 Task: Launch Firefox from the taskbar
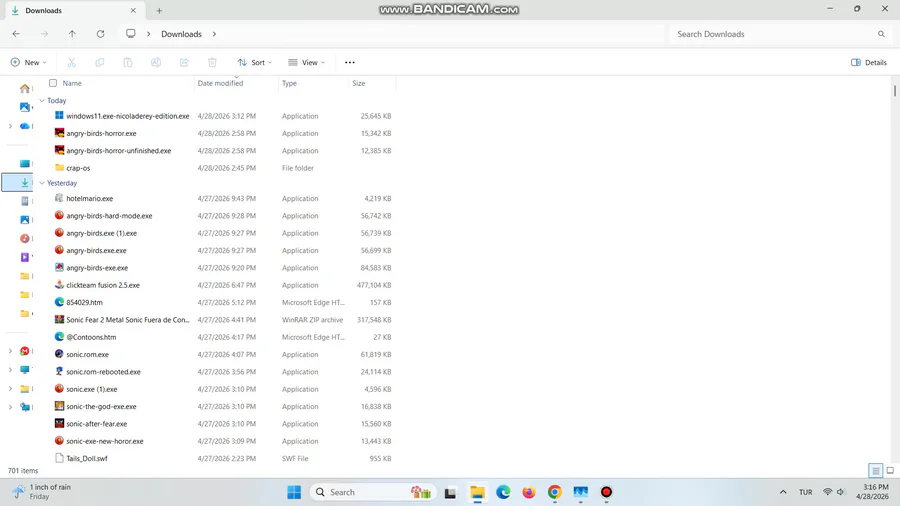529,492
